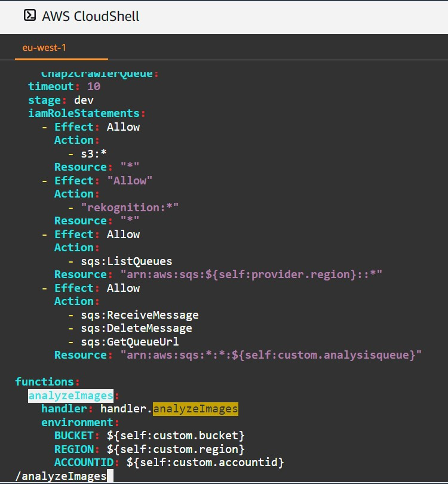The width and height of the screenshot is (448, 484).
Task: Click the 'stage' key
Action: pos(44,100)
